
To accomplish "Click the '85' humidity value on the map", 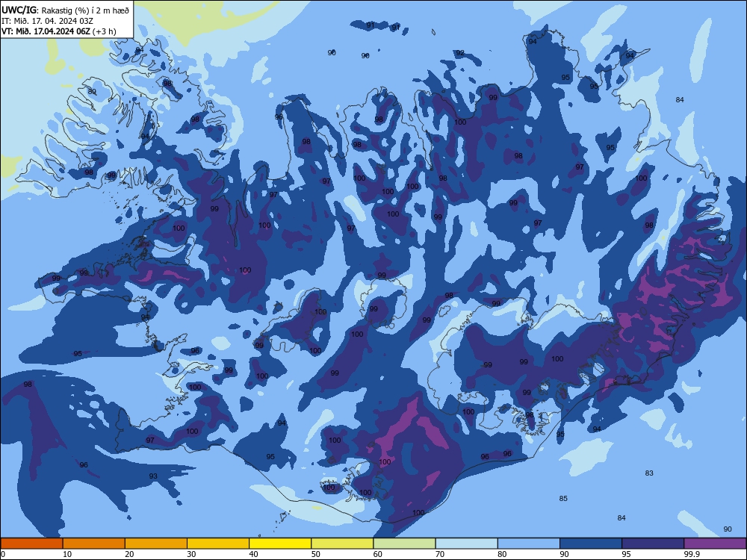I will (x=563, y=498).
